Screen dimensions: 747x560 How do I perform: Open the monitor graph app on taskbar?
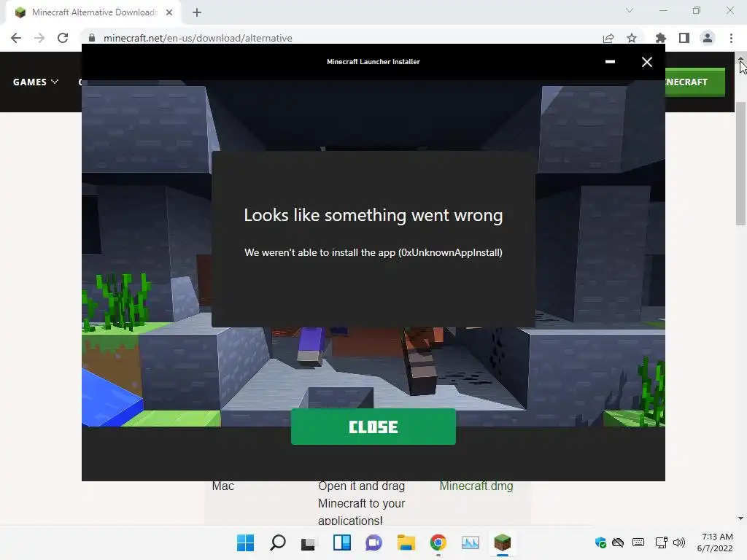click(x=471, y=542)
